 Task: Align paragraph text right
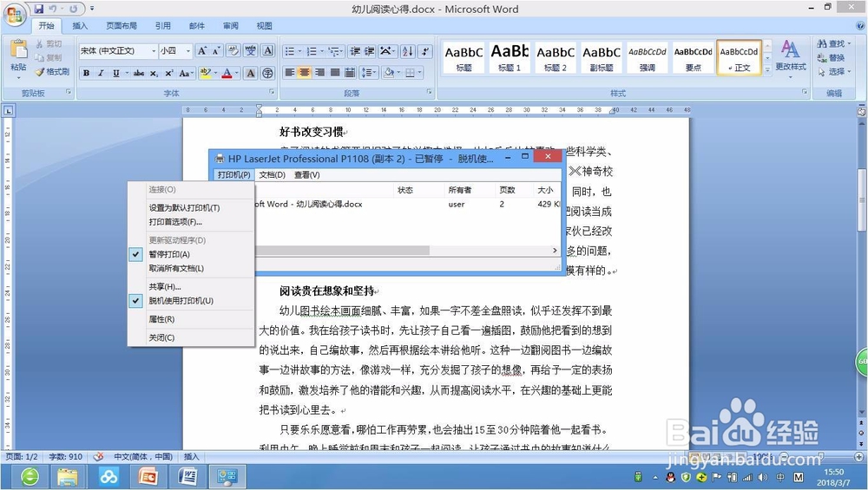coord(319,73)
